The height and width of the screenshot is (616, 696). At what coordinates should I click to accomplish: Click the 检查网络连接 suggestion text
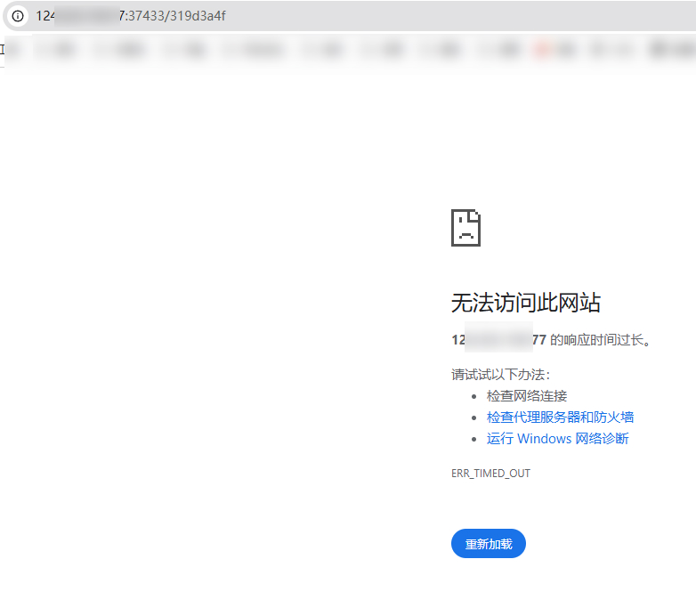[526, 396]
